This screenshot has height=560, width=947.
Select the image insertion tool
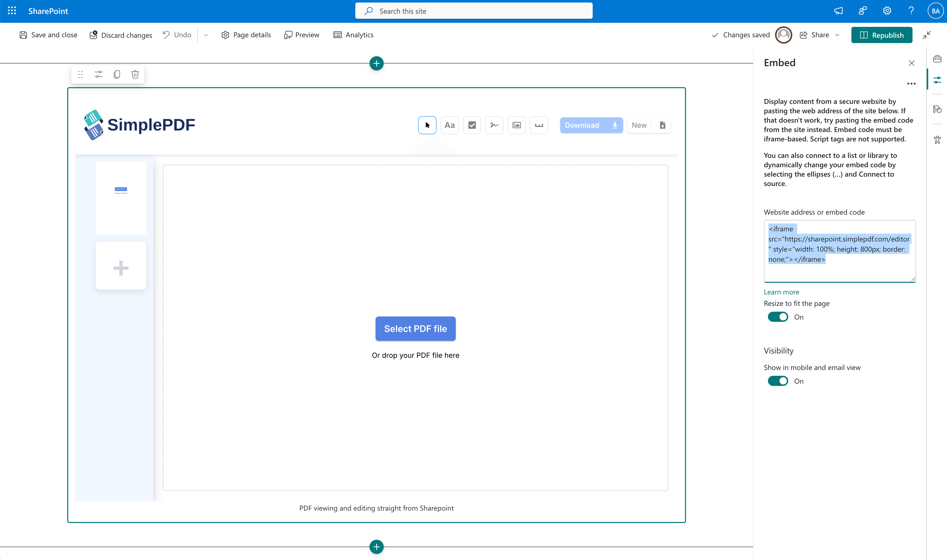(516, 125)
